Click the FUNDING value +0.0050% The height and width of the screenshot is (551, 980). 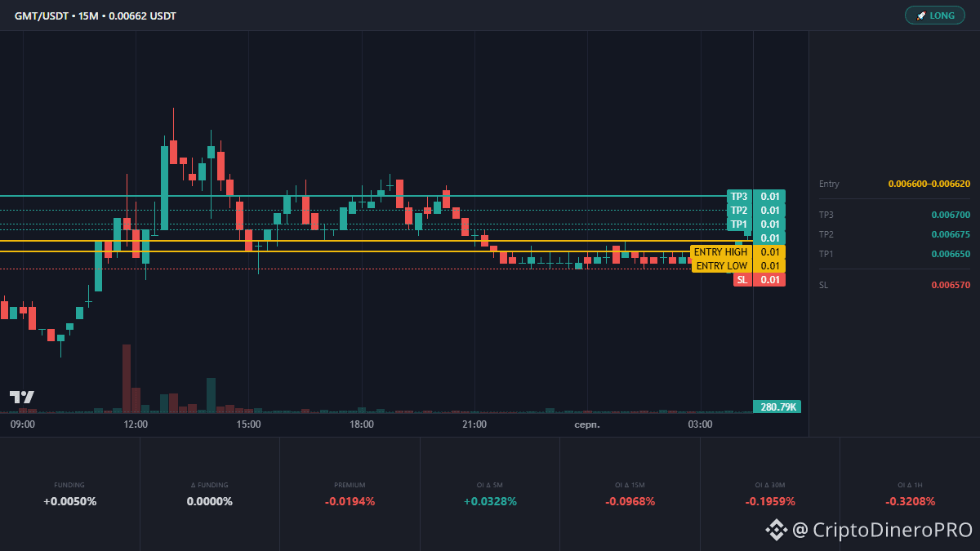(x=69, y=501)
